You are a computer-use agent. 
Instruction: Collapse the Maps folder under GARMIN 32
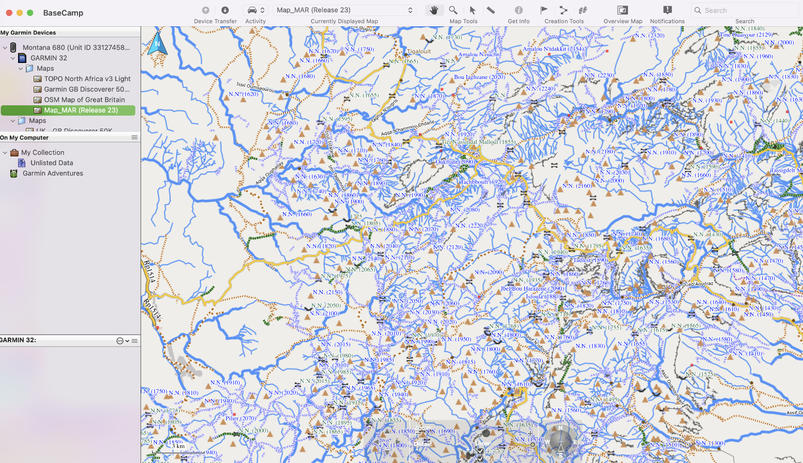pyautogui.click(x=21, y=69)
